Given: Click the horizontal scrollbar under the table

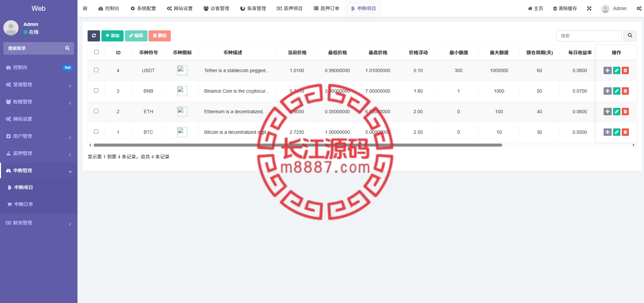Looking at the screenshot, I should click(298, 145).
